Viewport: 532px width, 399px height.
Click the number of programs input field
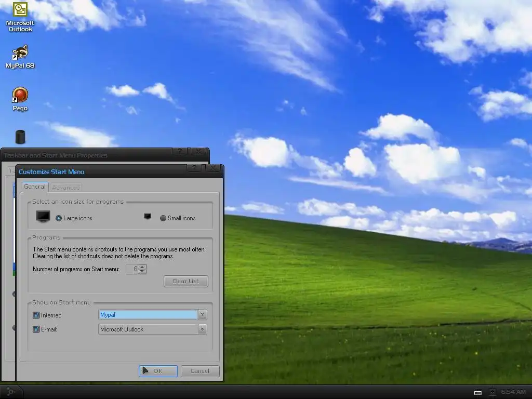click(132, 269)
